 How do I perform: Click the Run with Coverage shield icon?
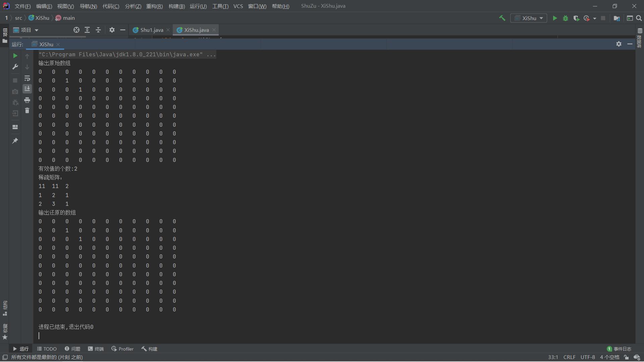576,18
